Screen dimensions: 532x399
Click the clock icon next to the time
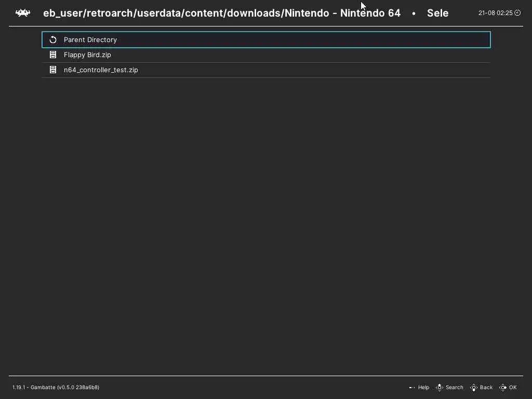(x=517, y=12)
